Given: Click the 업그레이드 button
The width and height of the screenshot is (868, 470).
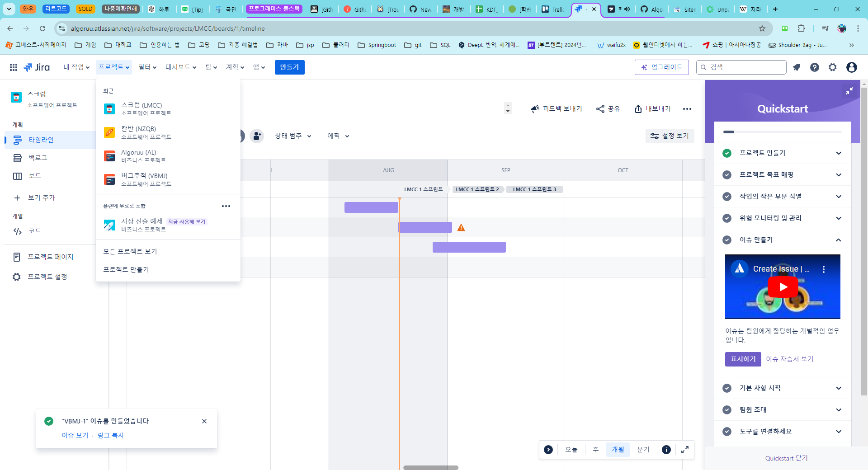Looking at the screenshot, I should pos(662,67).
